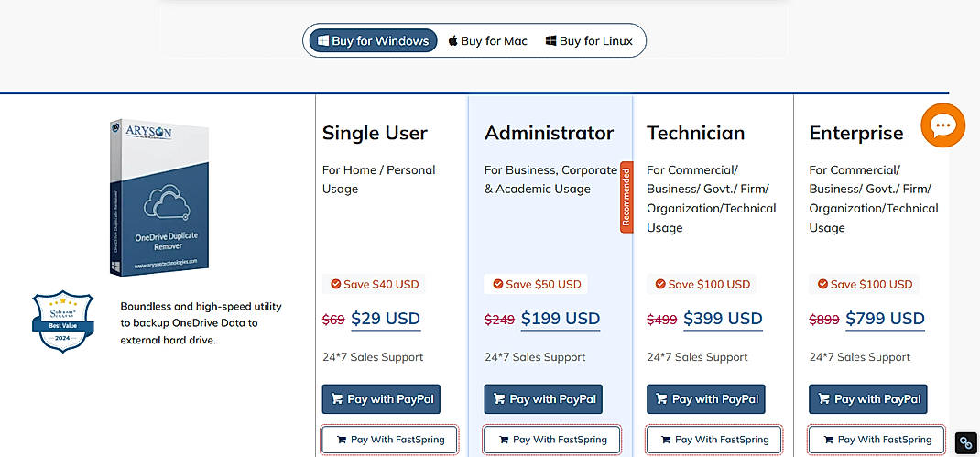This screenshot has height=457, width=980.
Task: Click the Save $40 USD label
Action: tap(375, 285)
